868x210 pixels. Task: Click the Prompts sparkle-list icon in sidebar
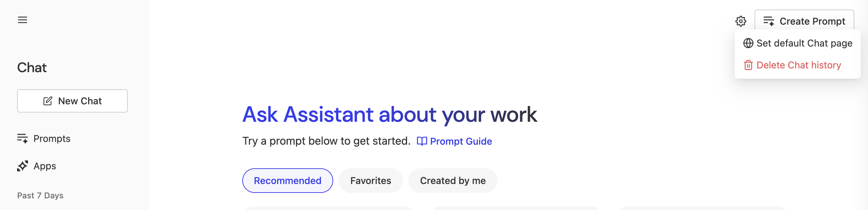(x=23, y=139)
